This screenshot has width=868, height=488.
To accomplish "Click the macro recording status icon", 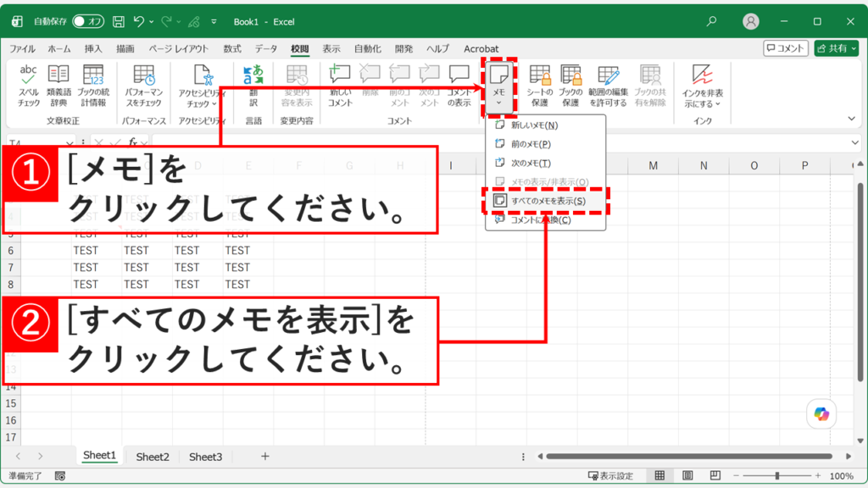I will point(60,476).
